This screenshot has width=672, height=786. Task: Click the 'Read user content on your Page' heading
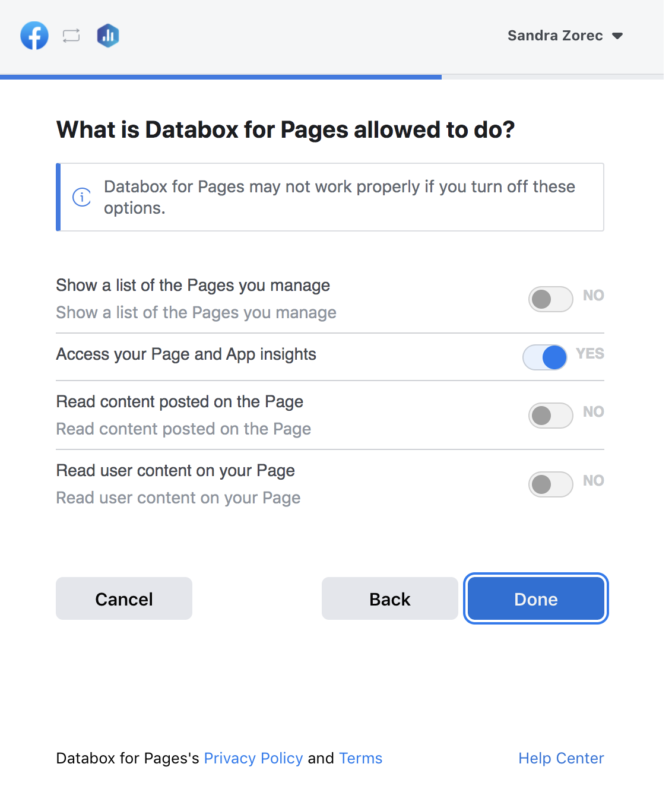pos(175,471)
